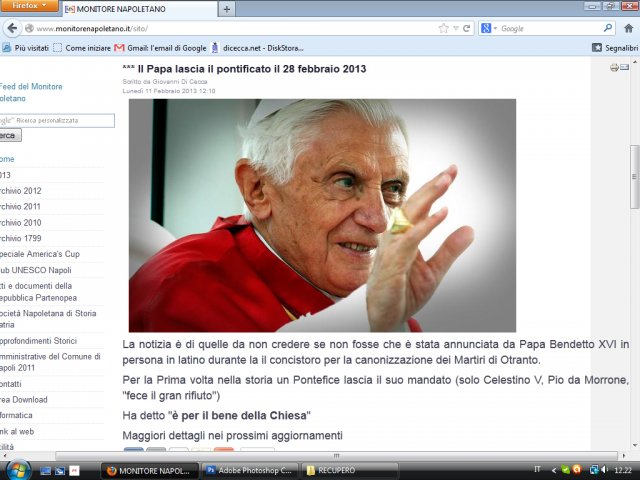The height and width of the screenshot is (480, 640).
Task: Focus the URL address bar
Action: click(235, 29)
